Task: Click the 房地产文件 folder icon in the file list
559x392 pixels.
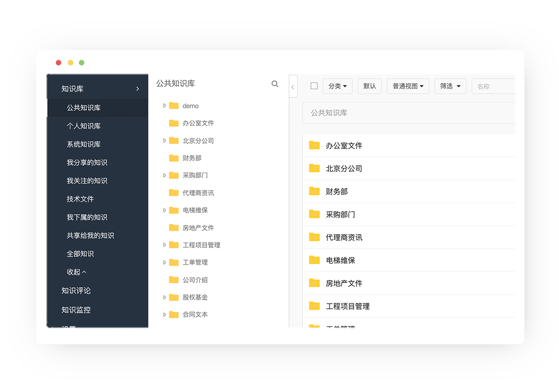Action: (314, 283)
